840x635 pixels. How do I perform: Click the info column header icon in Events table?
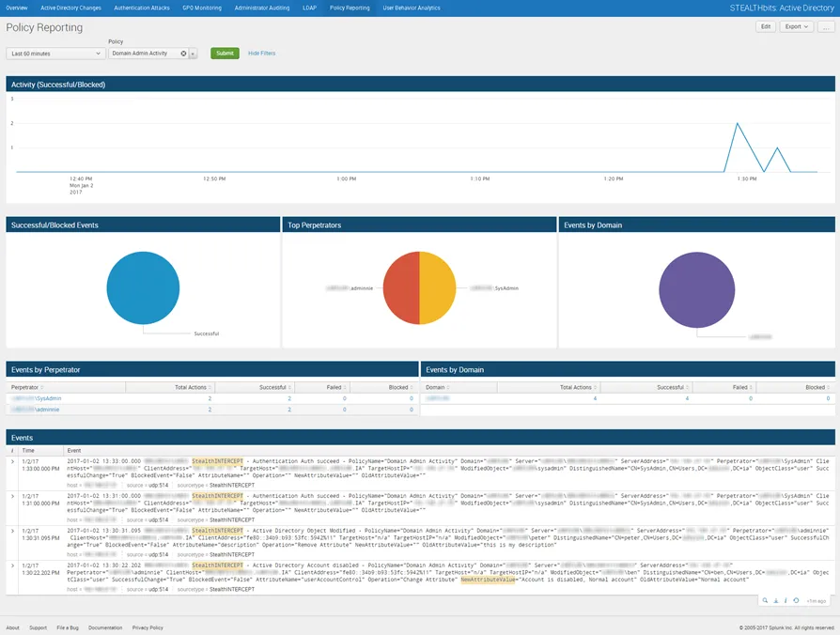12,451
